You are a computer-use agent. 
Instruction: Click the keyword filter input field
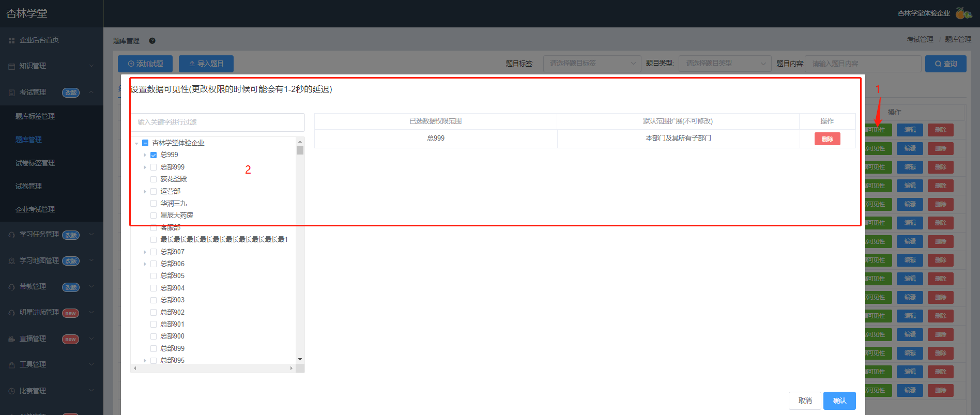(x=218, y=122)
